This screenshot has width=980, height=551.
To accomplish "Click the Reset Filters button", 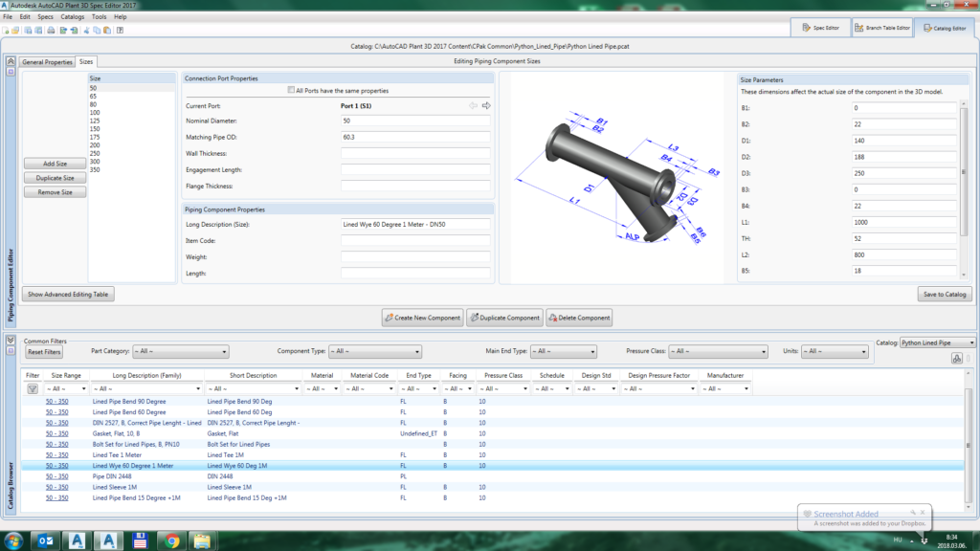I will click(44, 352).
